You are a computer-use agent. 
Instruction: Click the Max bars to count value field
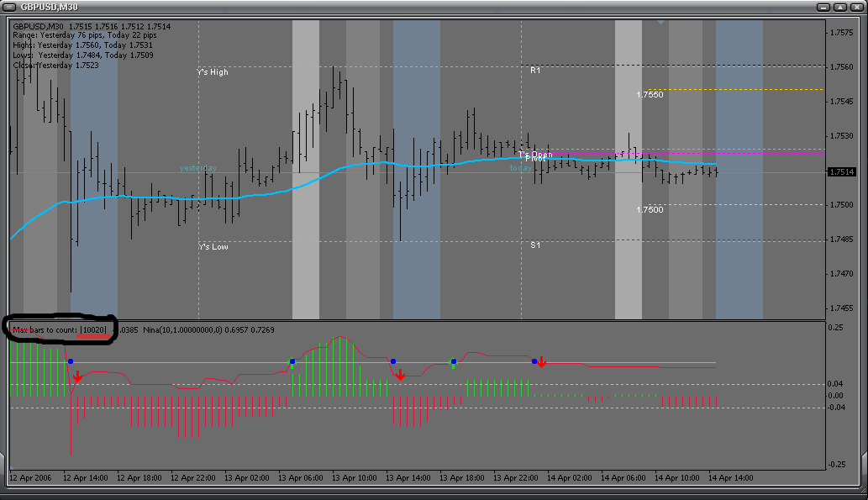click(x=94, y=331)
